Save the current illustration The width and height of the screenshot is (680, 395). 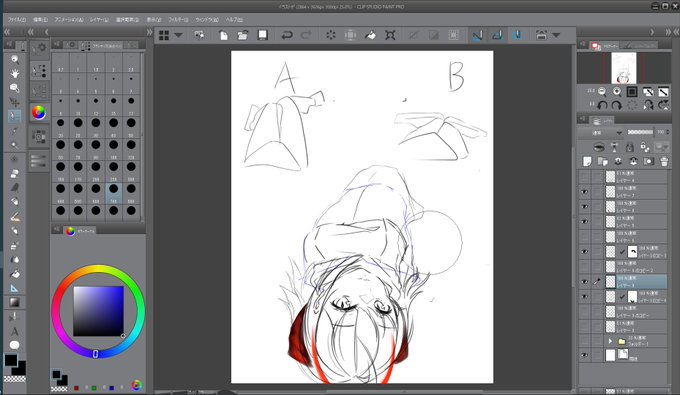pos(262,36)
